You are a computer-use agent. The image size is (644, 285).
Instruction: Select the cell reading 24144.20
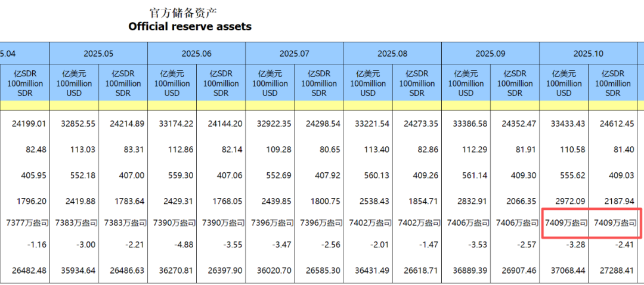tap(225, 123)
